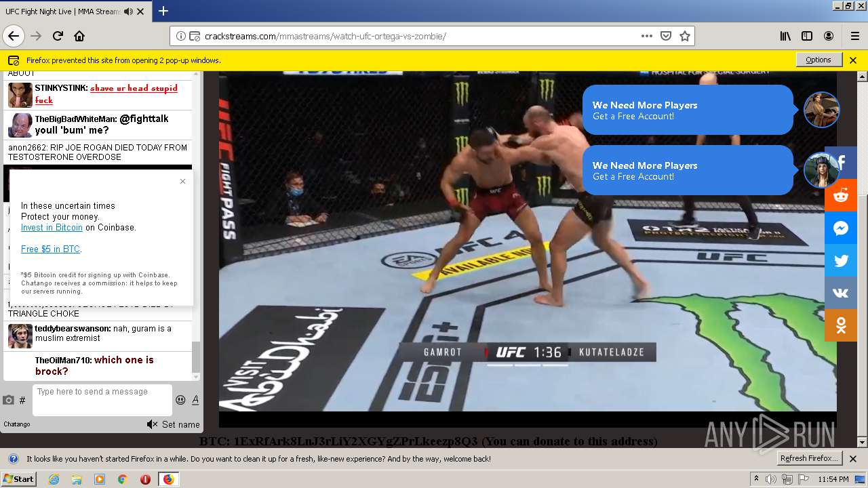Open the system volume control

pyautogui.click(x=771, y=479)
